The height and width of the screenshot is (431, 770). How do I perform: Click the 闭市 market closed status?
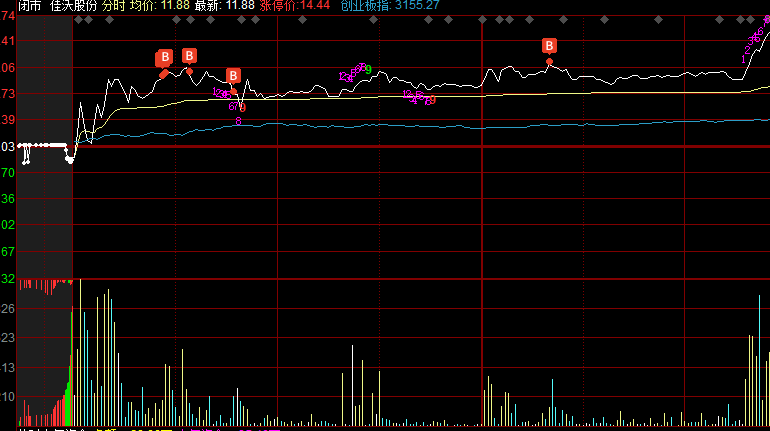tap(29, 6)
